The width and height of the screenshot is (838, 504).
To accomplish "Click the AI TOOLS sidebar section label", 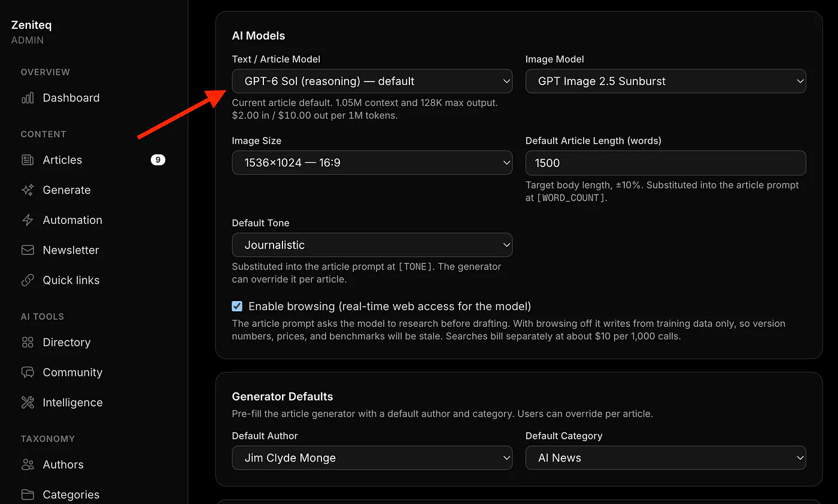I will click(42, 317).
